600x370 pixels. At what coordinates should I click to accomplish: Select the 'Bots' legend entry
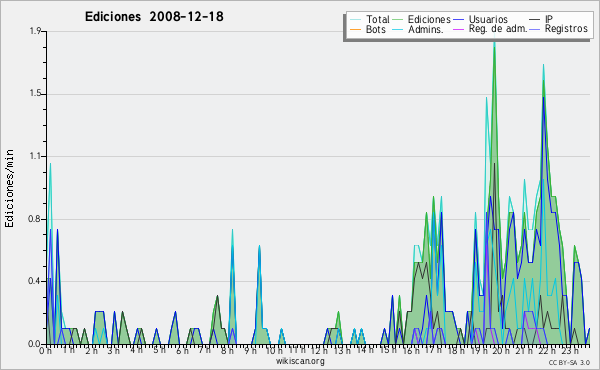tap(375, 29)
